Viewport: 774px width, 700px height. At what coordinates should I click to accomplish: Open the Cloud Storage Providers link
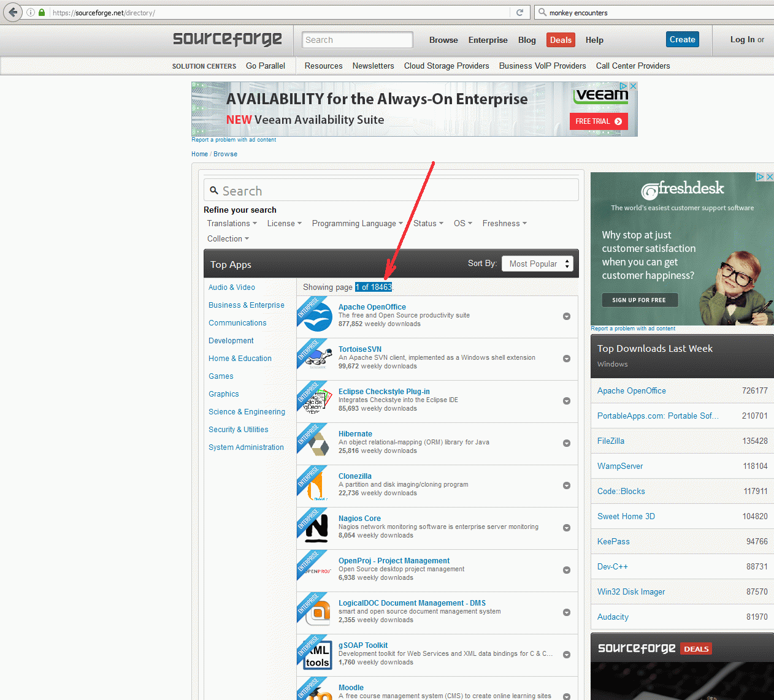[x=446, y=66]
